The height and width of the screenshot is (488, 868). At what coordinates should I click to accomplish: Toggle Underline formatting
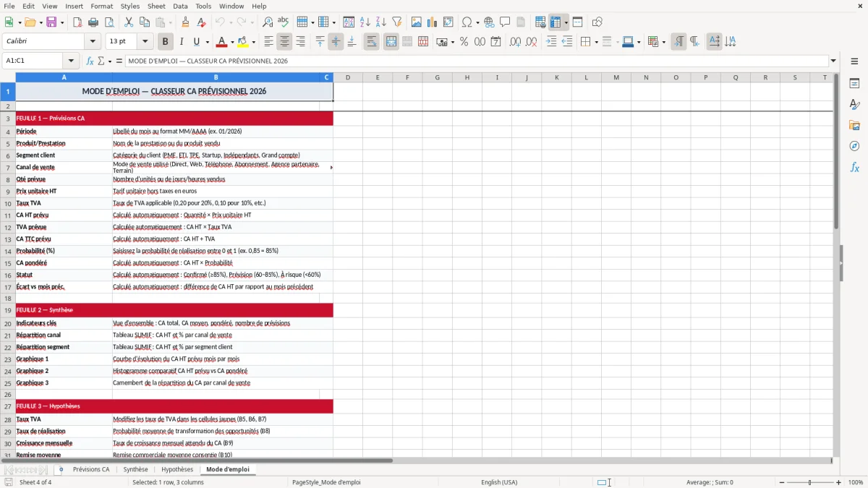click(x=197, y=42)
